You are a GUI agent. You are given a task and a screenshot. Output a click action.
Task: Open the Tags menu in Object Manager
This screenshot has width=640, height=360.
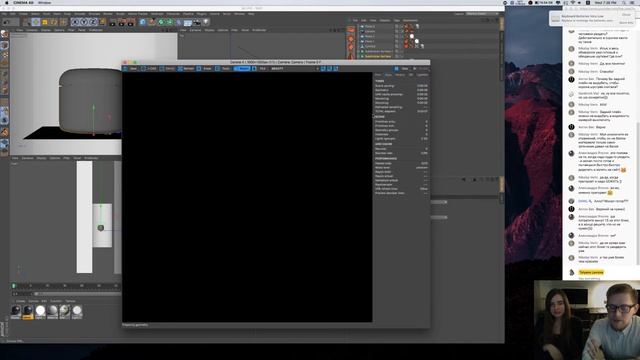click(x=397, y=20)
